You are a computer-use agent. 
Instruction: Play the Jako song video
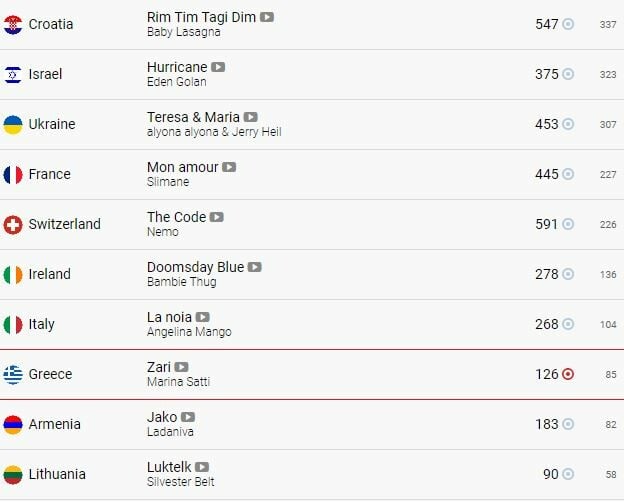point(188,417)
